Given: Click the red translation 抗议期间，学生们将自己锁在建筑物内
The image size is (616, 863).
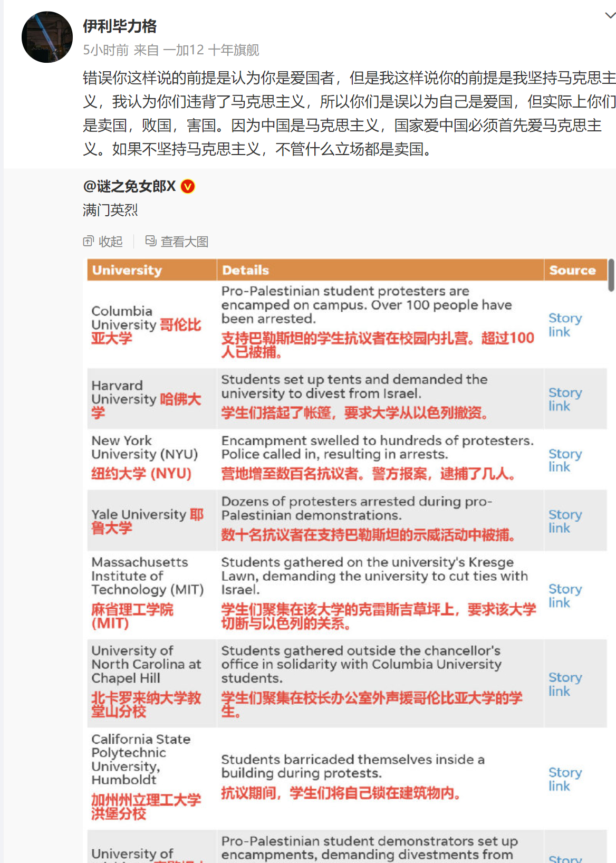Looking at the screenshot, I should [x=341, y=793].
